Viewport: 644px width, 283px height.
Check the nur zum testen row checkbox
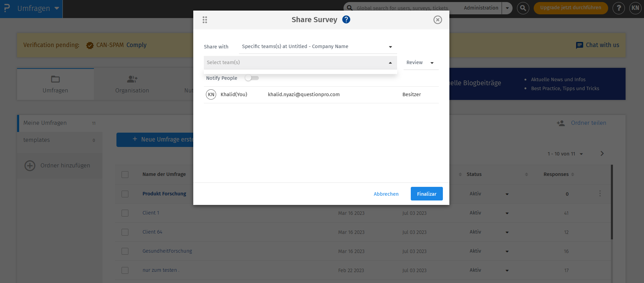(125, 270)
